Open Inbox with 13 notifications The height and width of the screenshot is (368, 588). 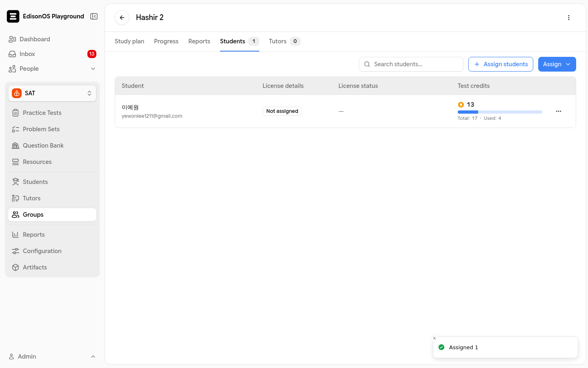(x=52, y=54)
